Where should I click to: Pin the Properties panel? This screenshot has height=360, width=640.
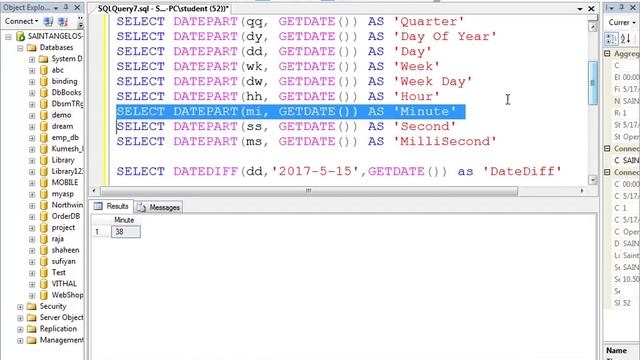(x=621, y=7)
